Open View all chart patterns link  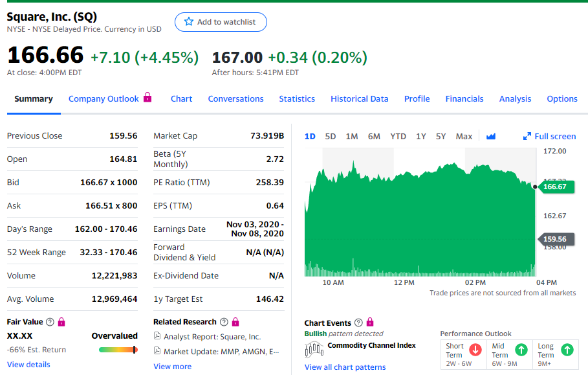point(345,367)
